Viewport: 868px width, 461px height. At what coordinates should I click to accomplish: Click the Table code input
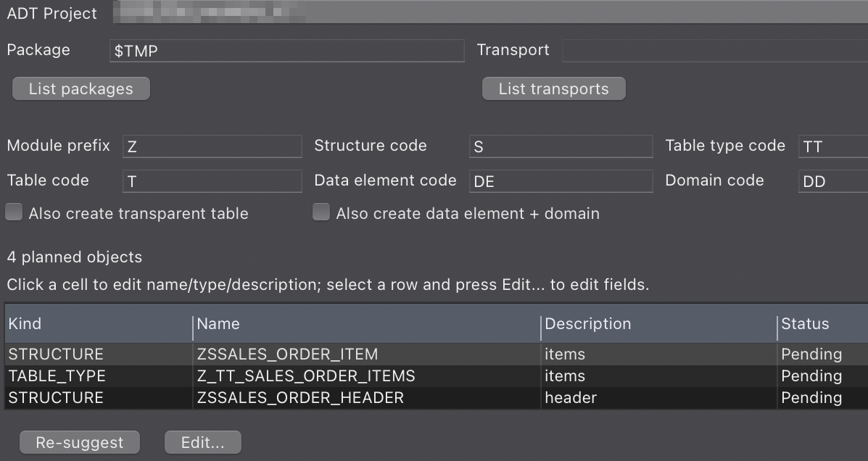coord(212,181)
